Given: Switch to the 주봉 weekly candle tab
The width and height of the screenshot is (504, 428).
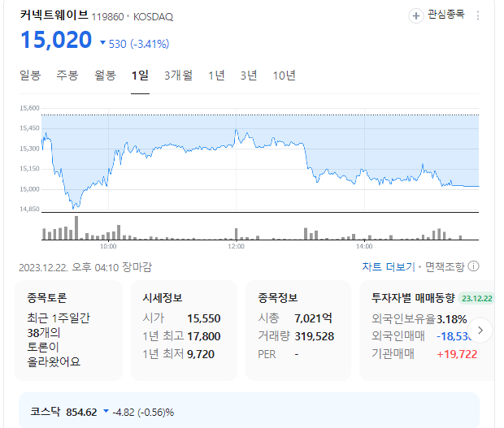Looking at the screenshot, I should [x=67, y=76].
